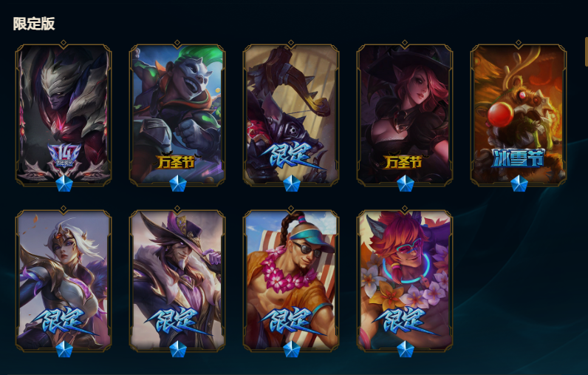
Task: Click the blue gem below the 冰雪节 reindeer card
Action: [519, 183]
